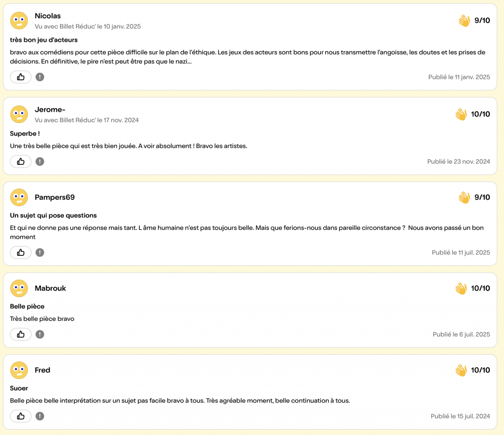Viewport: 504px width, 435px height.
Task: Like Nicolas's review with thumbs-up
Action: 21,77
